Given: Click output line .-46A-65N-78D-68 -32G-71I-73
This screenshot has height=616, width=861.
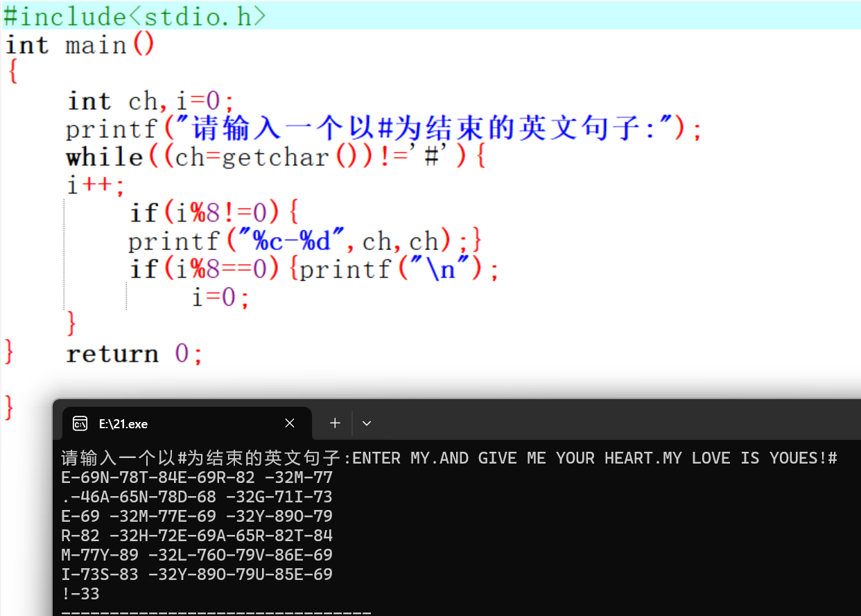Looking at the screenshot, I should click(197, 497).
